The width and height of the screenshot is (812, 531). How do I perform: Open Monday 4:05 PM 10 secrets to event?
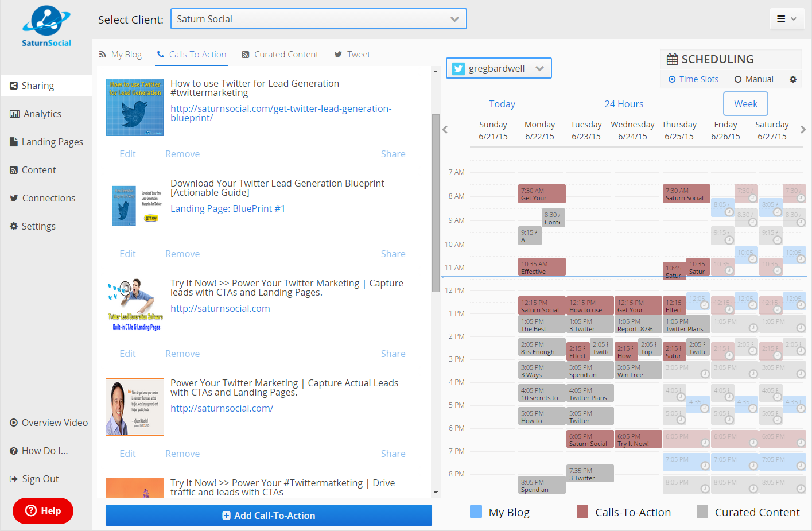pyautogui.click(x=542, y=393)
